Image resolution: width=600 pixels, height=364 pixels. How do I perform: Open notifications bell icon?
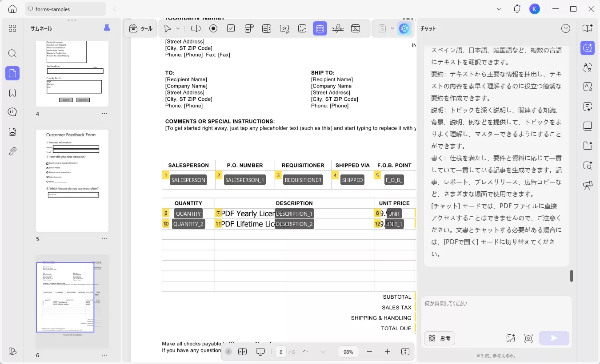click(x=517, y=9)
